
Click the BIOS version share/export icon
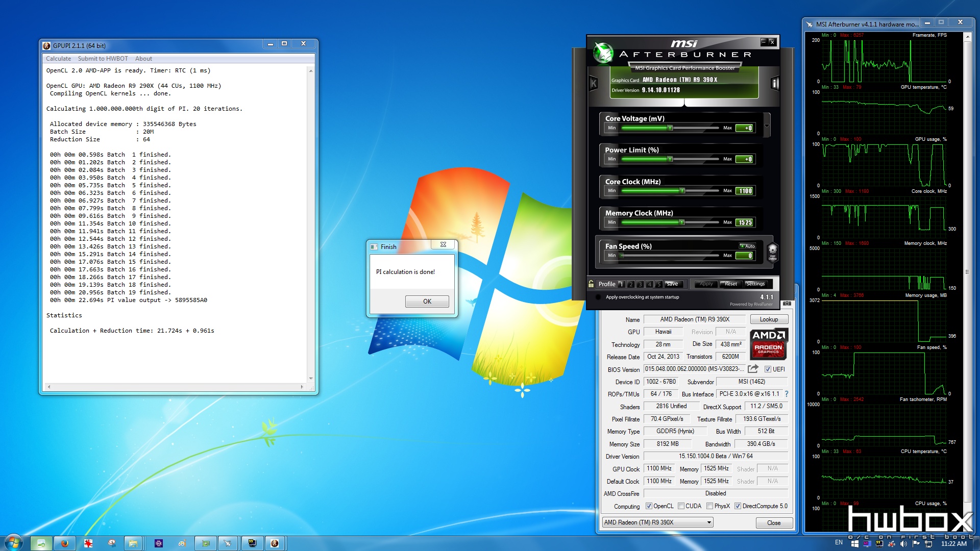pyautogui.click(x=753, y=369)
